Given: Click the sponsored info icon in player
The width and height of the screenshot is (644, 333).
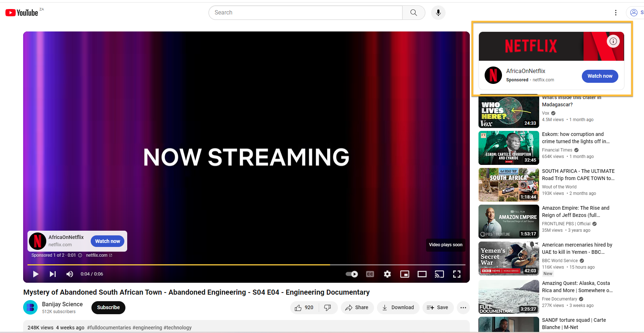Looking at the screenshot, I should coord(80,255).
